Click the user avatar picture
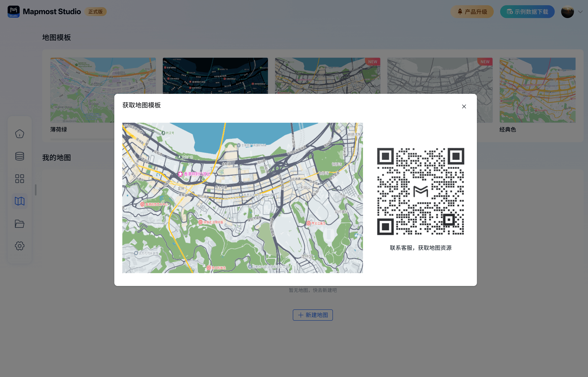Viewport: 588px width, 377px height. pyautogui.click(x=567, y=12)
